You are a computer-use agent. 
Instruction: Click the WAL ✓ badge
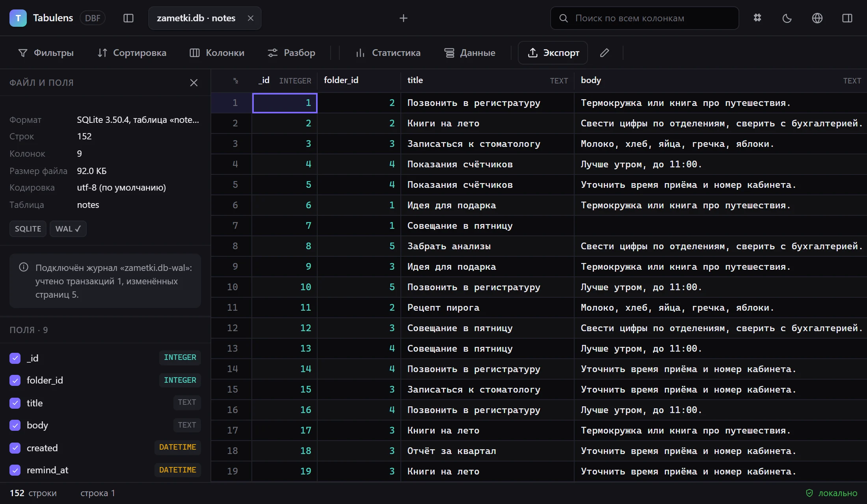[x=68, y=229]
